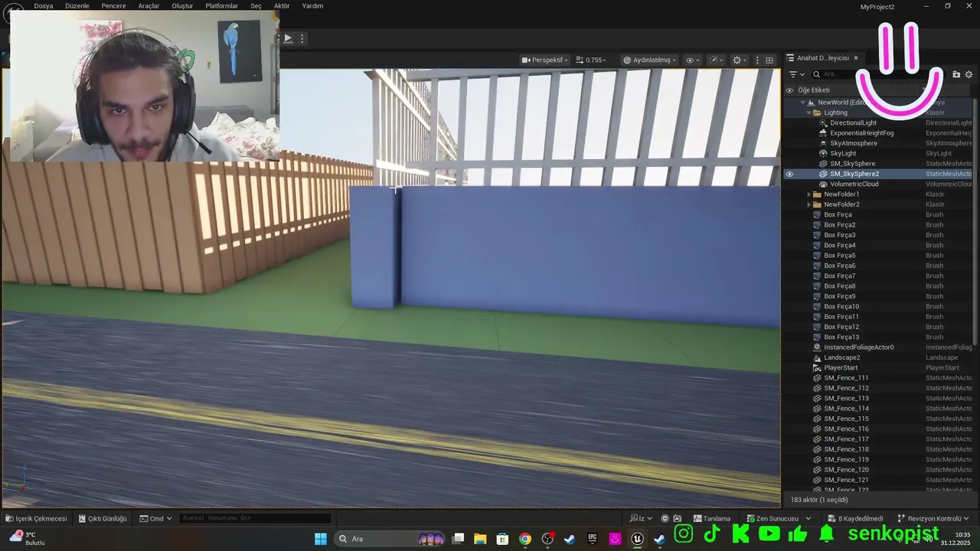The width and height of the screenshot is (980, 551).
Task: Open the Cmd console type dropdown
Action: (x=155, y=518)
